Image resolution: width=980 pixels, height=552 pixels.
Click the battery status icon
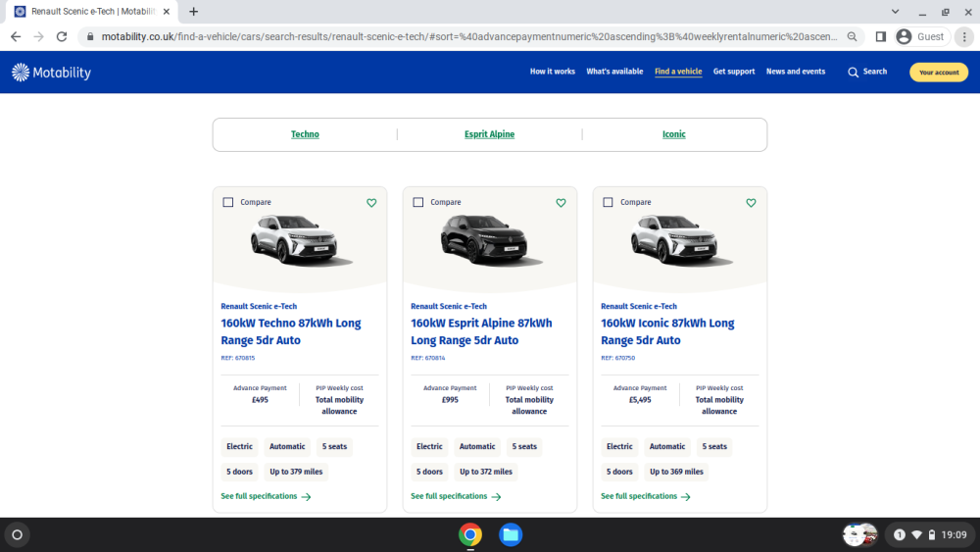click(x=931, y=534)
